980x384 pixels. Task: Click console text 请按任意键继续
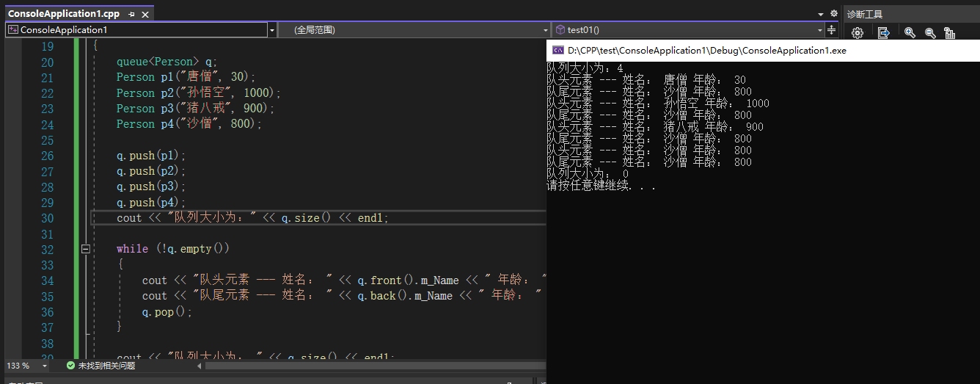coord(601,186)
